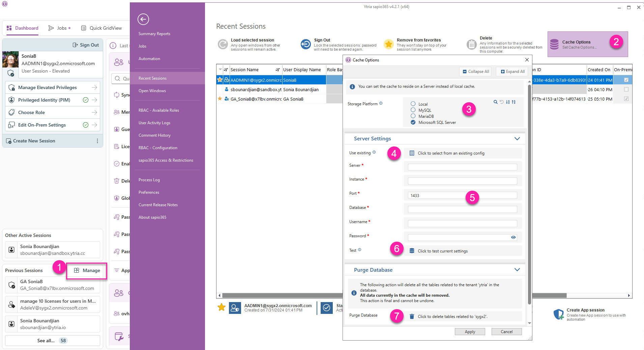
Task: Click the Server input field
Action: click(x=462, y=167)
